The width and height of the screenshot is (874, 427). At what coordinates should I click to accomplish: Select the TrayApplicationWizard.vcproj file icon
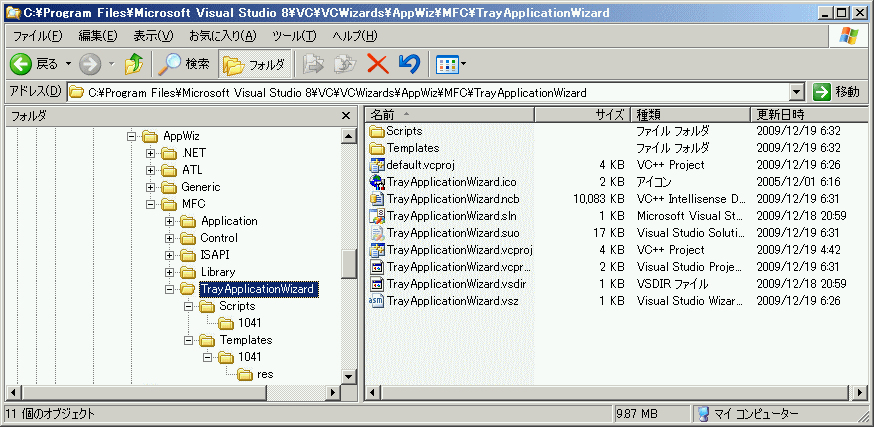pyautogui.click(x=377, y=250)
